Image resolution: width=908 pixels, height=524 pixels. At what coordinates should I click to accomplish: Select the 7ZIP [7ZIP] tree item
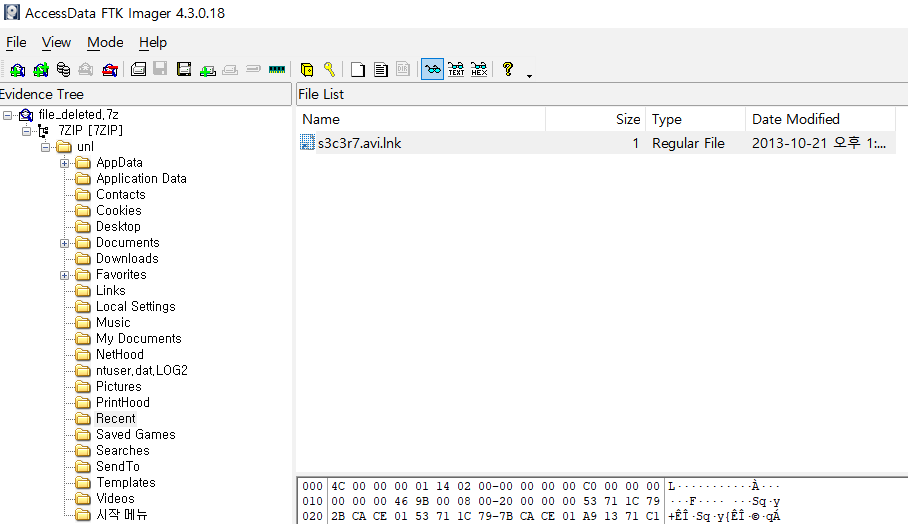tap(90, 130)
